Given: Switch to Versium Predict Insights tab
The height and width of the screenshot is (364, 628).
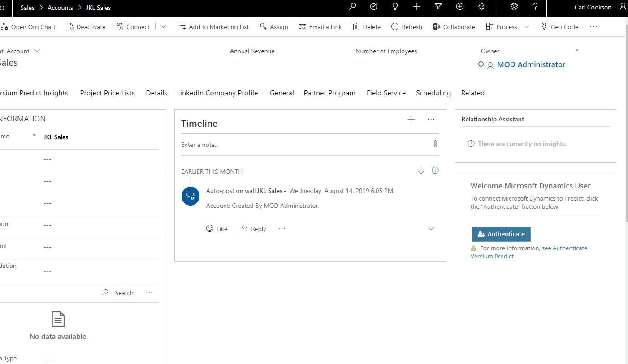Looking at the screenshot, I should click(x=34, y=93).
